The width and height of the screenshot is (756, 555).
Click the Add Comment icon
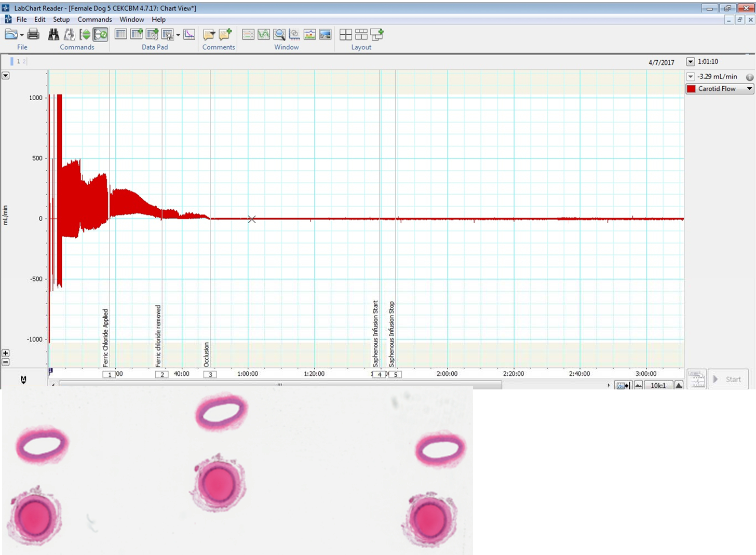(225, 35)
